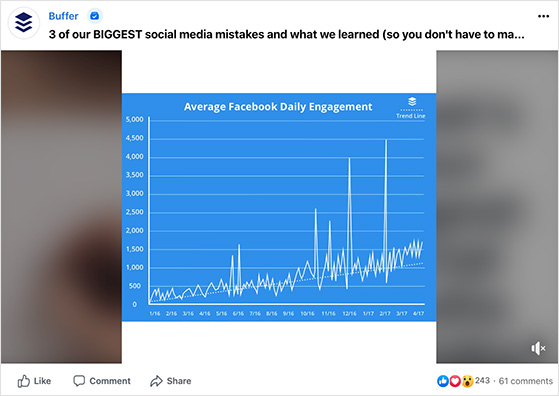Viewport: 559px width, 396px height.
Task: Click the verified badge next to Buffer
Action: 95,16
